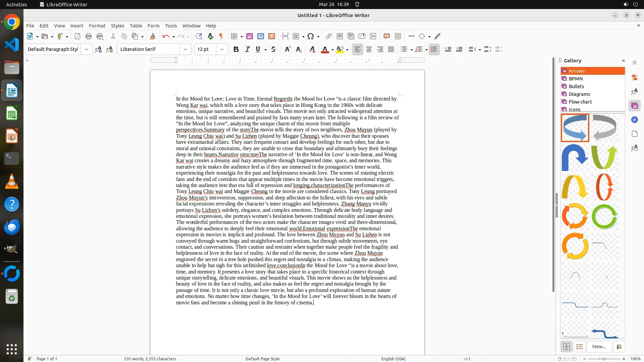Select the Flow chart gallery theme
The image size is (644, 362).
coord(580,102)
